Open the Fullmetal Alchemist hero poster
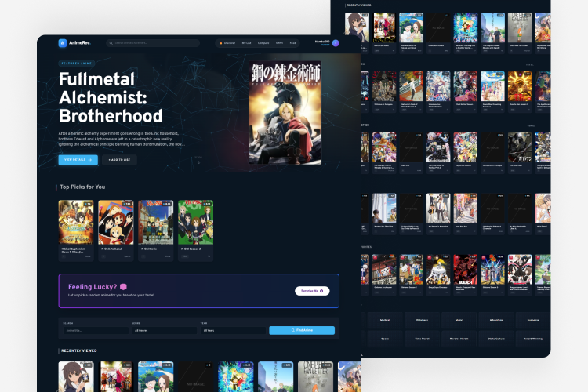The width and height of the screenshot is (588, 392). (285, 113)
